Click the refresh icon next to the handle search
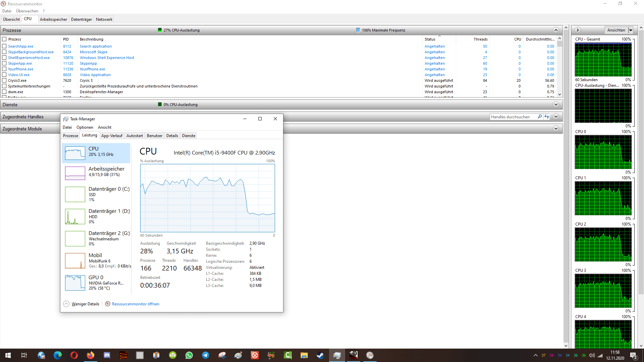This screenshot has height=362, width=644. pyautogui.click(x=547, y=117)
